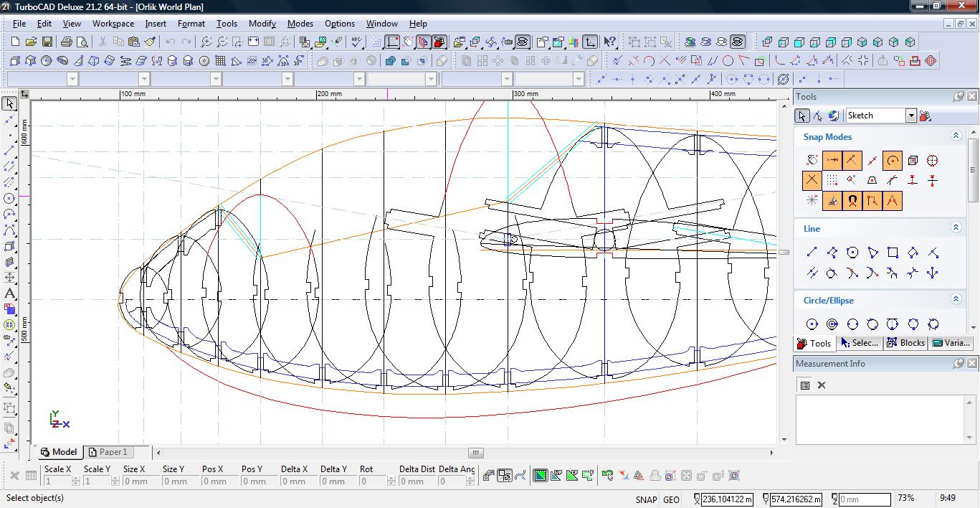980x508 pixels.
Task: Open the Sketch workspace dropdown
Action: tap(910, 116)
